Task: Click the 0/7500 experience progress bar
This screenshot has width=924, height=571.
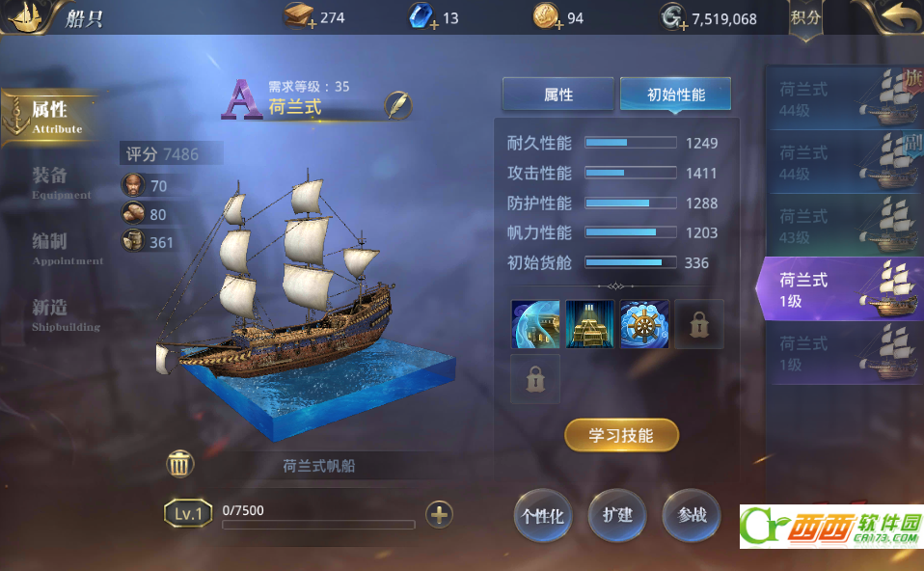Action: pos(319,524)
